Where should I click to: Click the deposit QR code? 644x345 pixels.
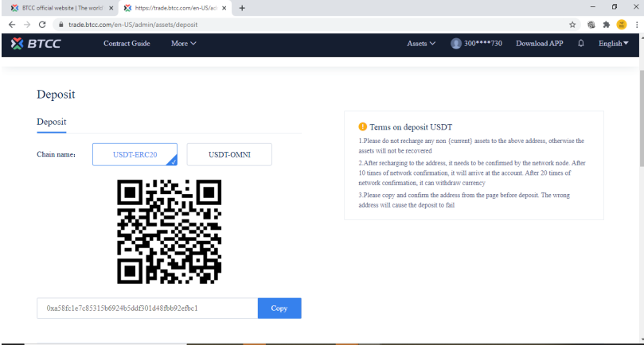(170, 231)
